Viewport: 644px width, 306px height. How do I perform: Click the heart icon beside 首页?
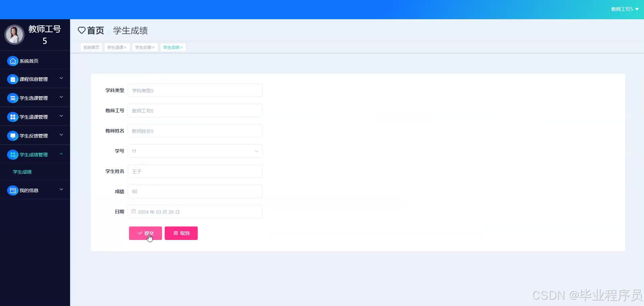click(82, 30)
